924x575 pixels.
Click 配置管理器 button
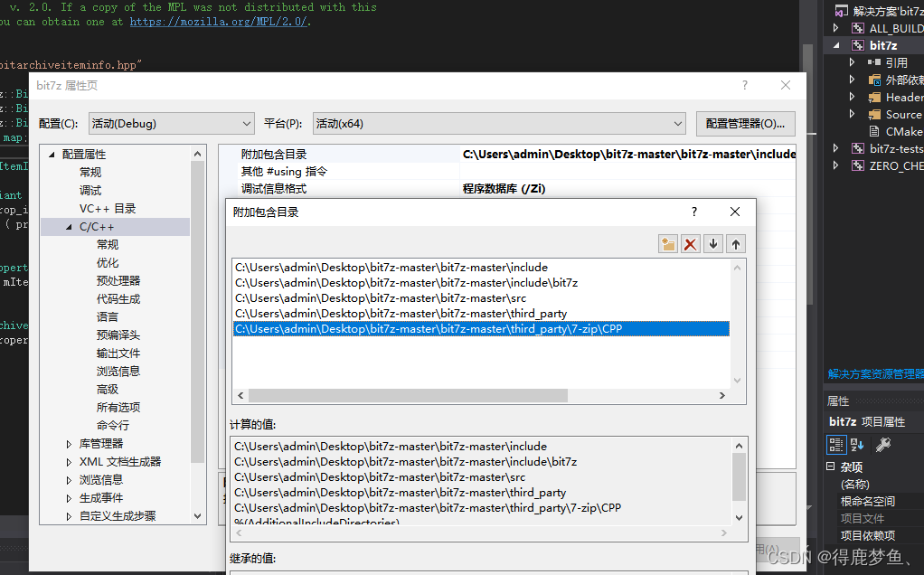point(746,124)
